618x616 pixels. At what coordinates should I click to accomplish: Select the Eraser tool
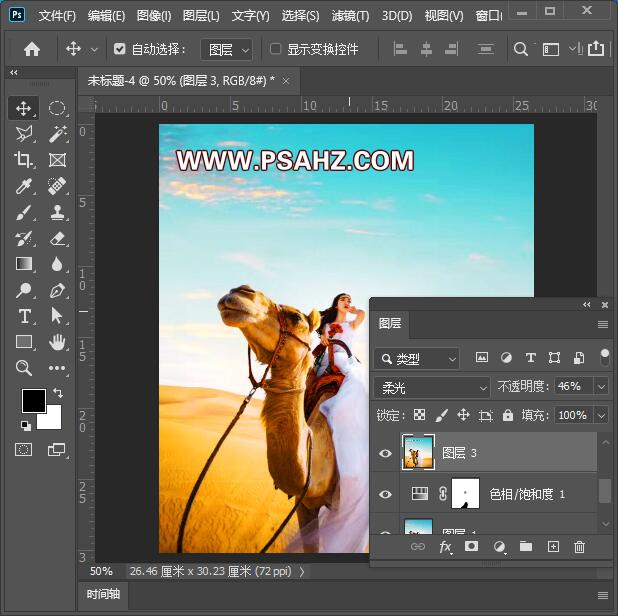click(57, 238)
